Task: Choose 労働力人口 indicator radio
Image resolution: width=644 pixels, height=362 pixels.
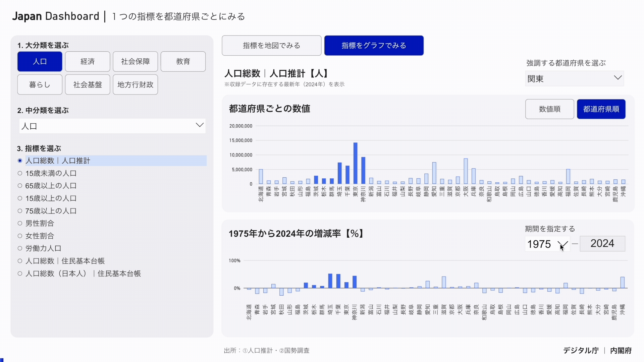Action: click(20, 248)
